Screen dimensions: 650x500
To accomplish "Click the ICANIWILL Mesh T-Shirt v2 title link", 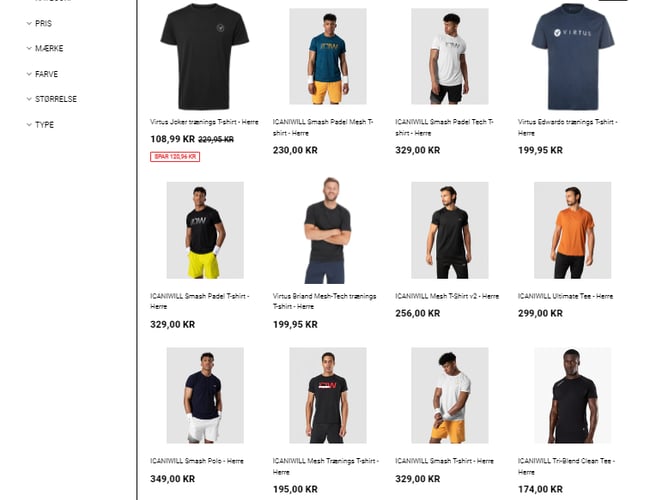I will click(447, 296).
